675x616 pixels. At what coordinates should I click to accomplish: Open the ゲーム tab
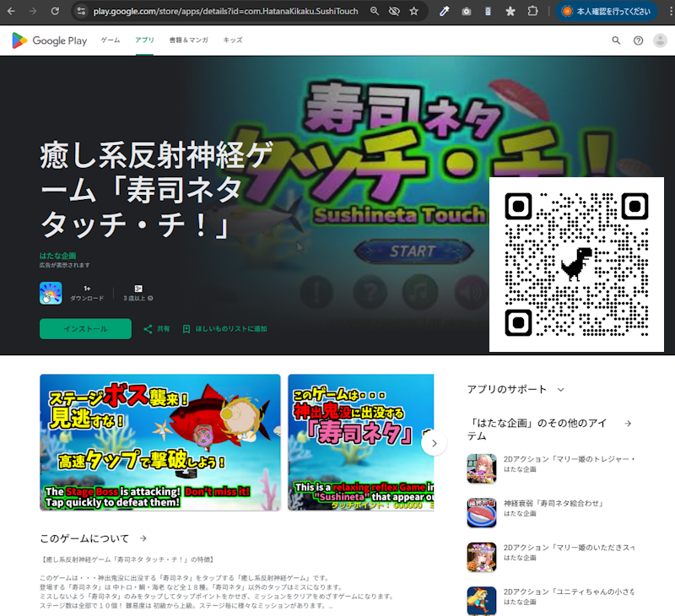coord(111,40)
